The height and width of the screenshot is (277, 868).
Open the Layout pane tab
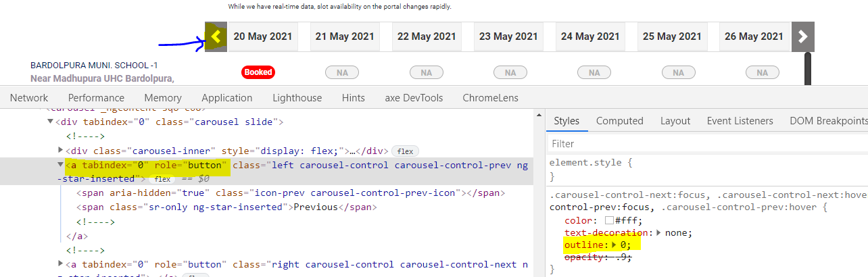coord(675,121)
